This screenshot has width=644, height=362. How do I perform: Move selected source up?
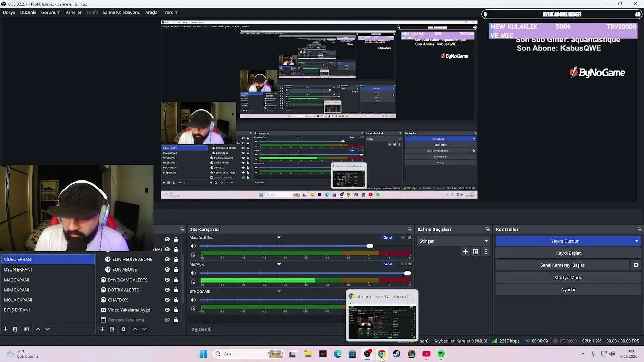(135, 329)
